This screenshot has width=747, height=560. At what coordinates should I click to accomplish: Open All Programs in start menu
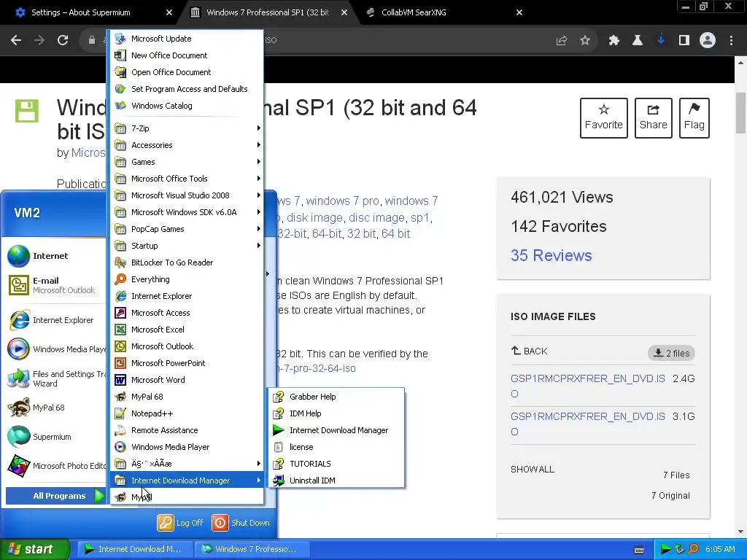[55, 496]
